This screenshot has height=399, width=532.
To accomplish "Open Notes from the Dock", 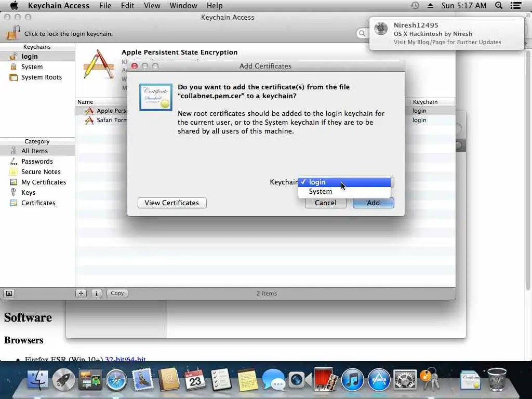I will pos(247,379).
